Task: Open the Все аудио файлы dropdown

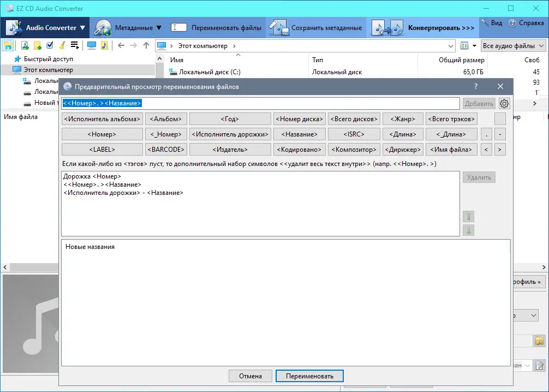Action: pyautogui.click(x=512, y=45)
